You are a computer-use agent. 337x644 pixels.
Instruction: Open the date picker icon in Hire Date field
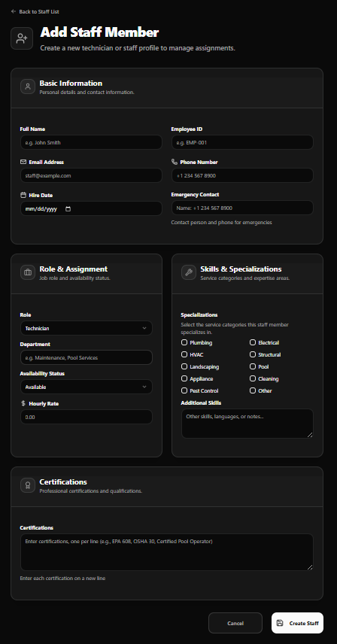[68, 208]
